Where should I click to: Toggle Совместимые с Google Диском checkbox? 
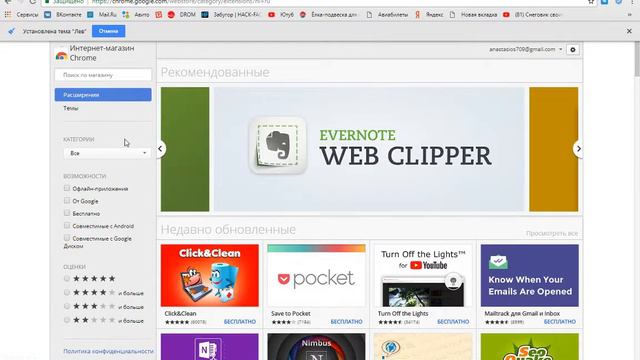tap(67, 238)
